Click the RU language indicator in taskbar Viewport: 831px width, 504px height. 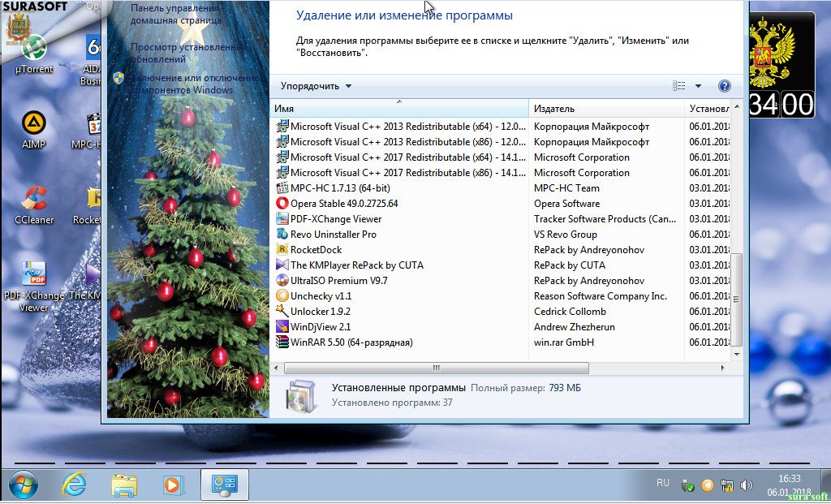click(662, 483)
